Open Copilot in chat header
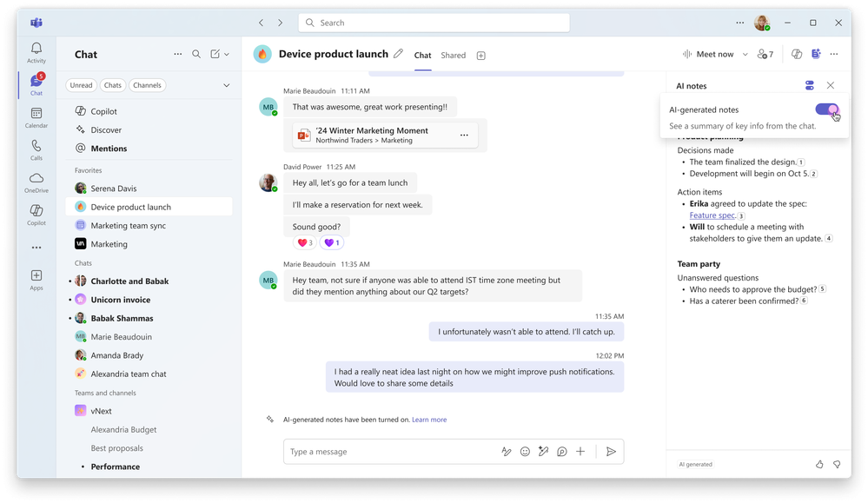The height and width of the screenshot is (503, 868). click(x=797, y=54)
